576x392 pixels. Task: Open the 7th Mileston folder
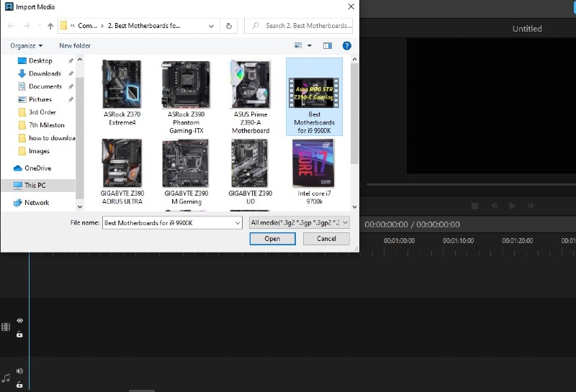point(46,125)
